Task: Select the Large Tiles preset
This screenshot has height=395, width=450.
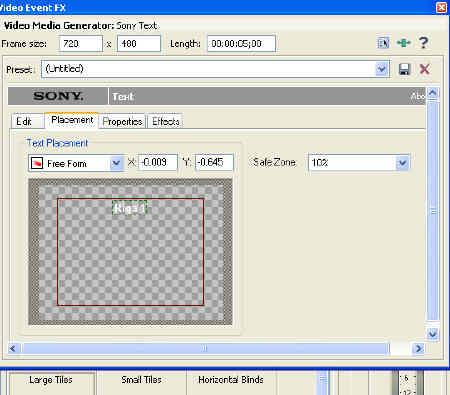Action: tap(51, 380)
